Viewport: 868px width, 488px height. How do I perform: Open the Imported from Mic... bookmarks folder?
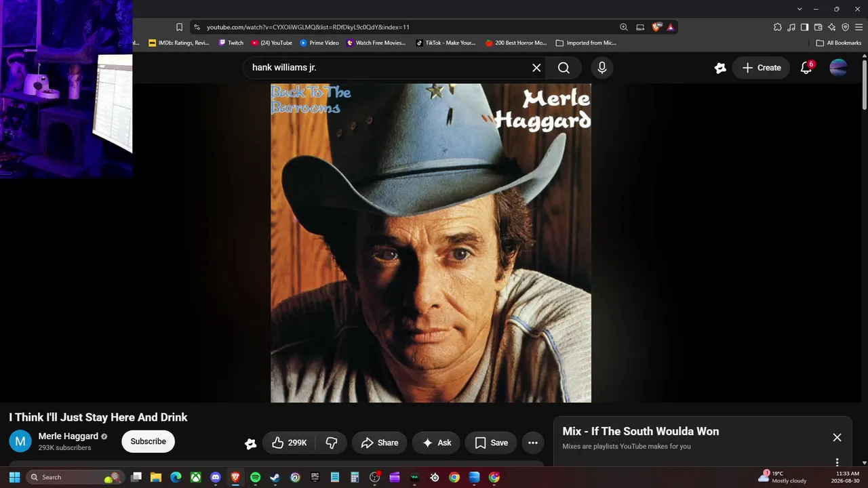coord(586,43)
